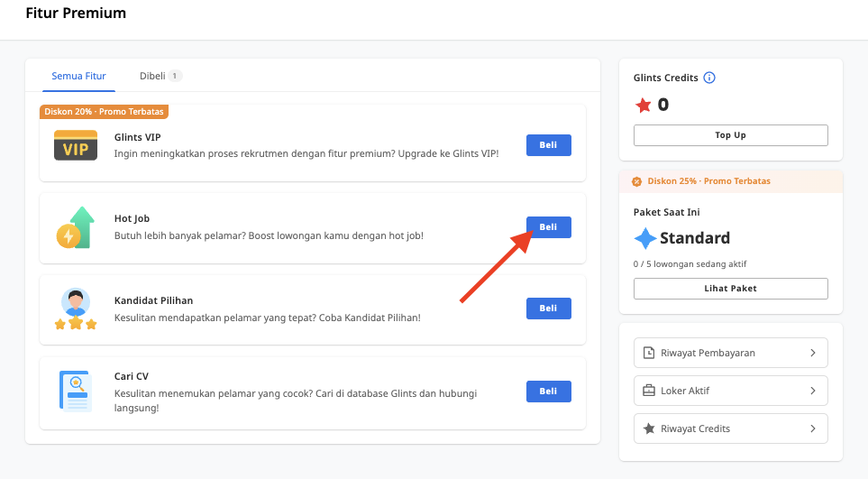Expand Riwayat Pembayaran chevron arrow
Image resolution: width=868 pixels, height=479 pixels.
(x=812, y=353)
